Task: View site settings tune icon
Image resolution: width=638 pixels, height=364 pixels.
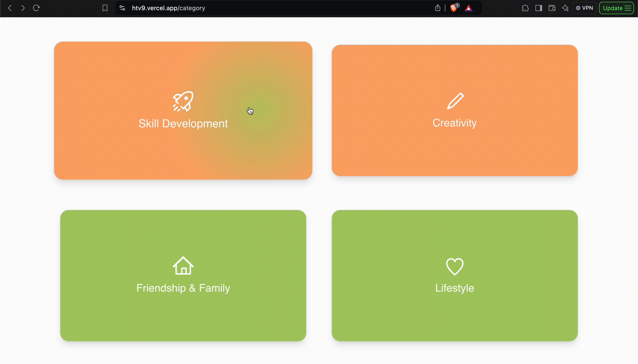Action: [x=122, y=8]
